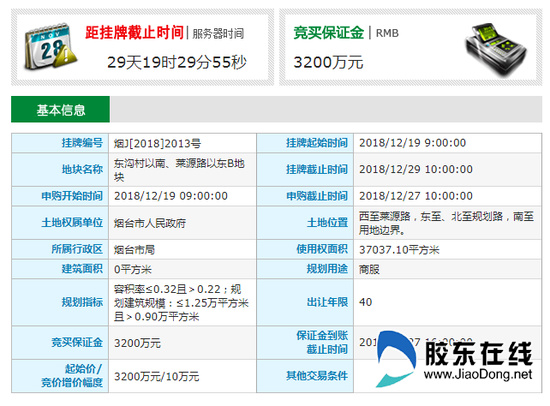
Task: Click the countdown timer 29天19时29分55秒
Action: pyautogui.click(x=177, y=62)
